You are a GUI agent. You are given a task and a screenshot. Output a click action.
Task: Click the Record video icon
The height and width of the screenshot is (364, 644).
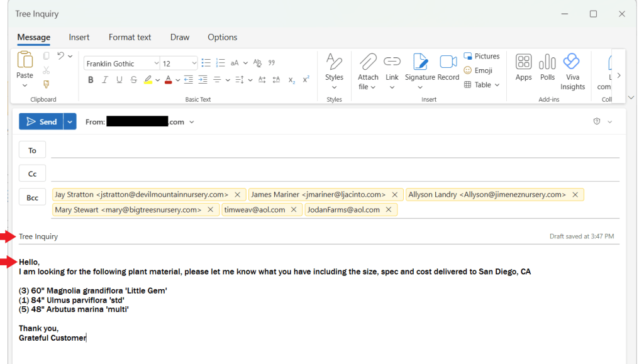(x=448, y=62)
